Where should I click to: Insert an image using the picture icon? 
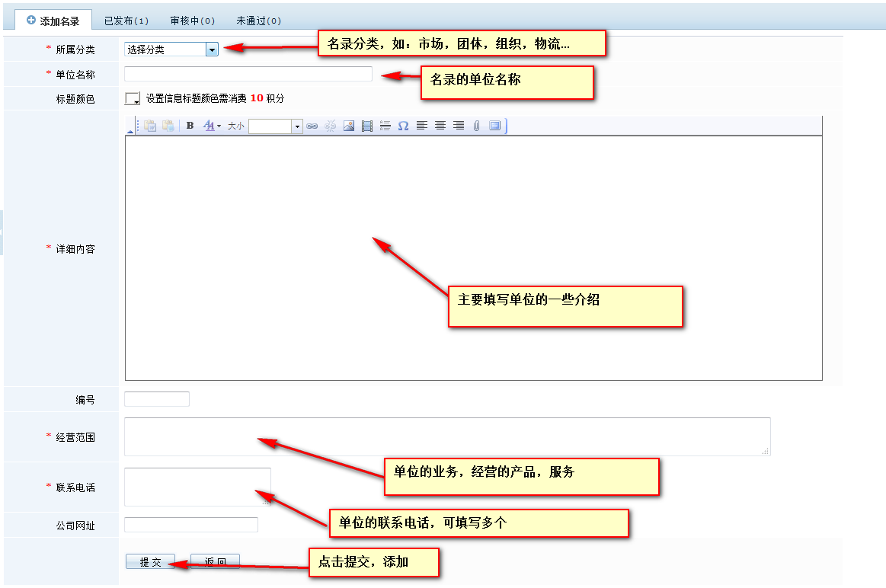348,126
